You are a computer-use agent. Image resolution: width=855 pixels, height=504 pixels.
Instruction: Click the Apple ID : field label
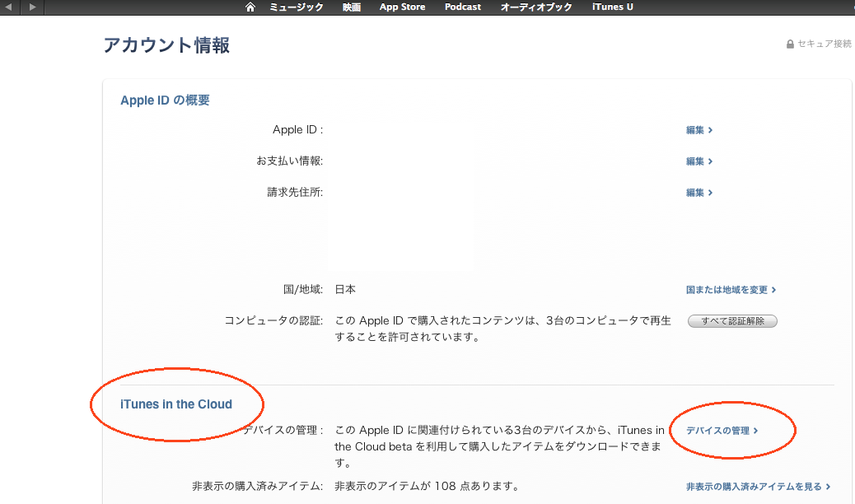[297, 130]
